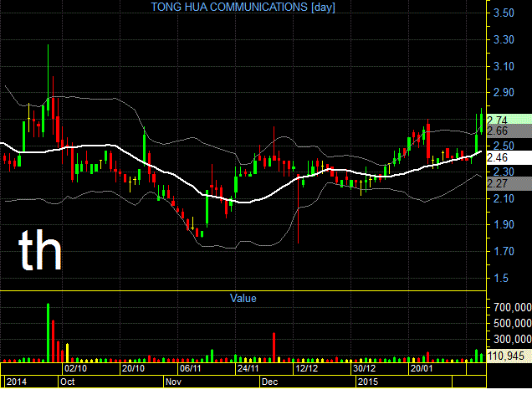Click the 700,000 volume axis label

click(x=512, y=308)
